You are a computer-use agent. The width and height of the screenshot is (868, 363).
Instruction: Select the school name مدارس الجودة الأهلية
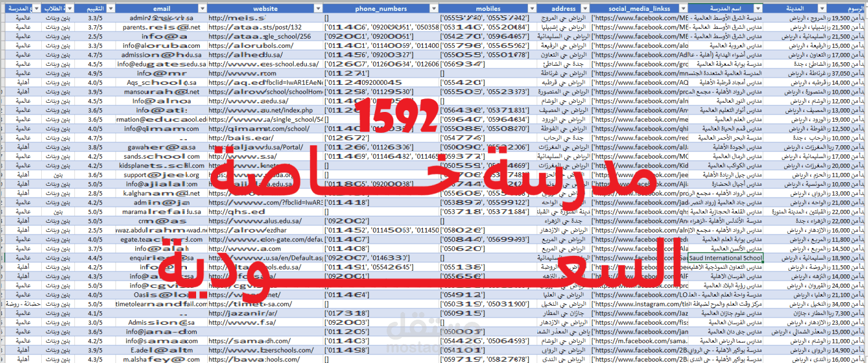coord(725,148)
